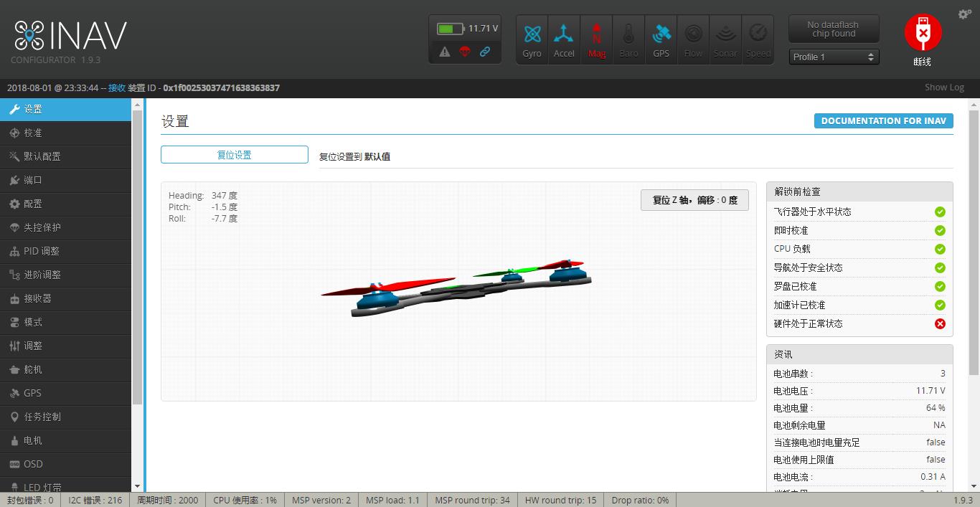Click the wand icon beside 默认配置
This screenshot has width=980, height=507.
[14, 156]
